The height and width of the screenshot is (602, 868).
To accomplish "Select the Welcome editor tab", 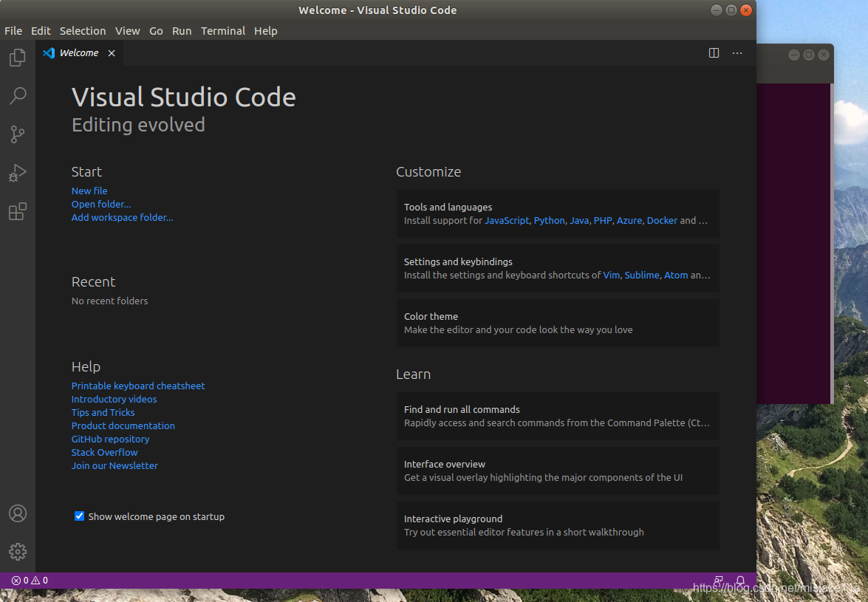I will (79, 53).
